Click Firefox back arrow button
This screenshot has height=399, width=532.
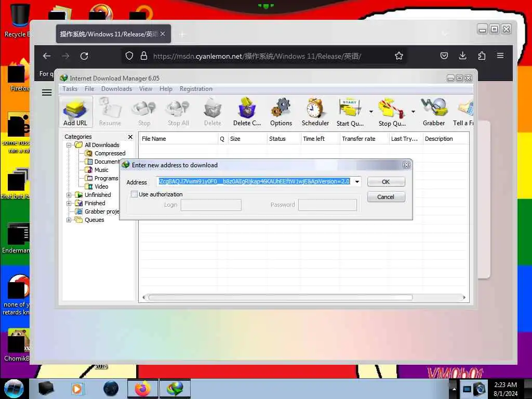tap(47, 56)
